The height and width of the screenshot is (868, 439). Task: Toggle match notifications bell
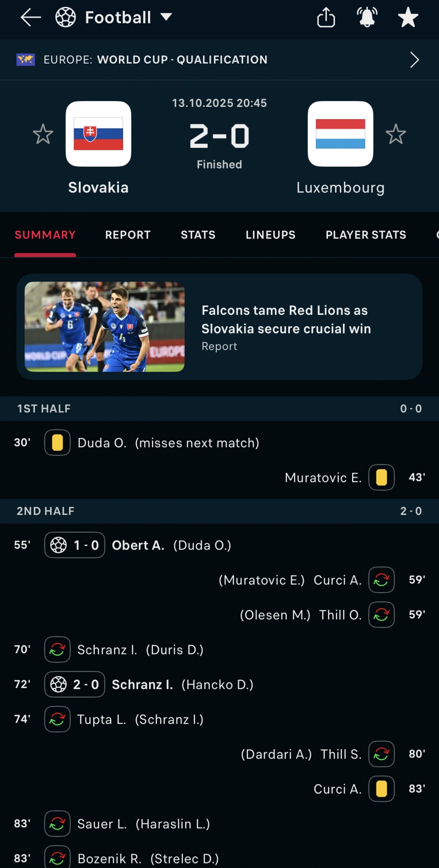pos(367,18)
